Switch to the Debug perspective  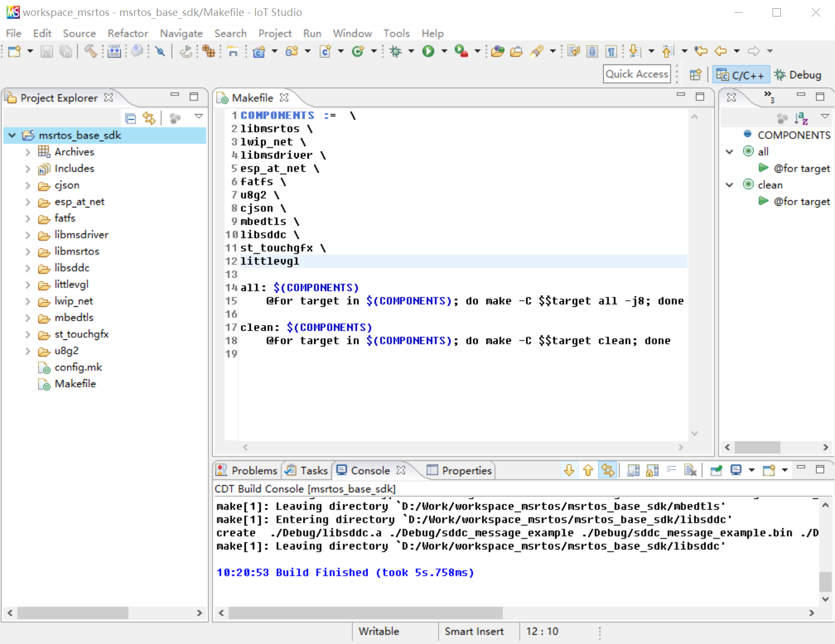click(798, 74)
